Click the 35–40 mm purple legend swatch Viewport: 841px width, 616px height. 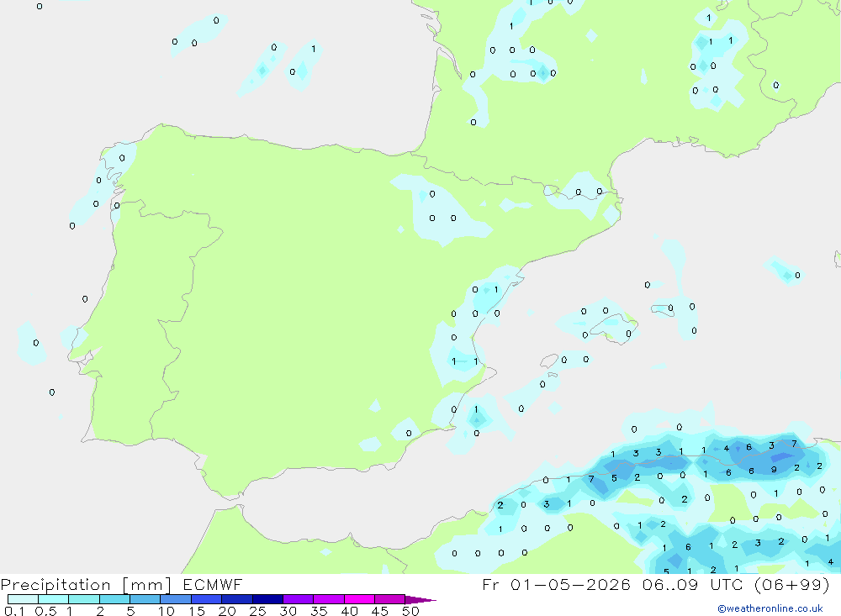(x=329, y=599)
